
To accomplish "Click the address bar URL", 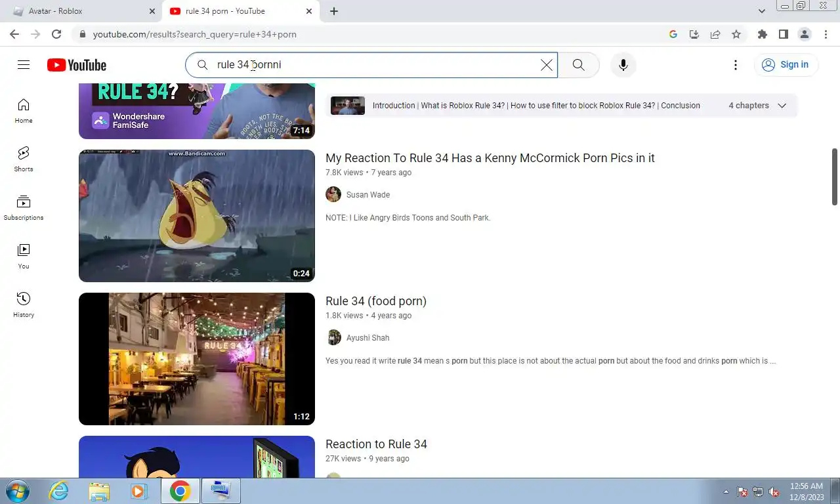I will click(x=195, y=34).
